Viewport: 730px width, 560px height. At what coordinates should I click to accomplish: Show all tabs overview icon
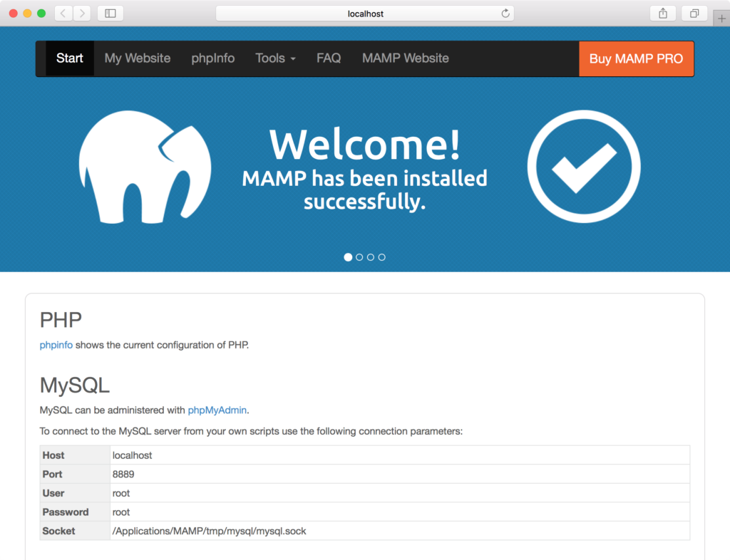694,14
